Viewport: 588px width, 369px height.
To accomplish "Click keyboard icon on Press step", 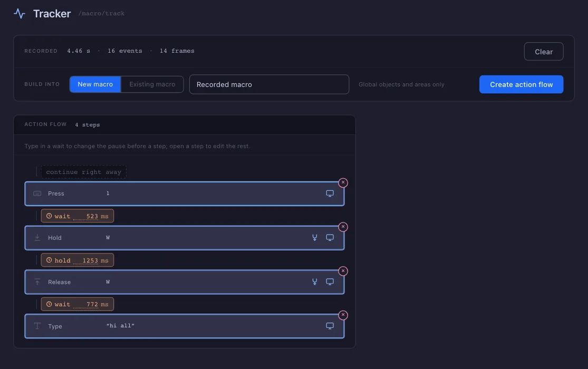I will tap(37, 193).
